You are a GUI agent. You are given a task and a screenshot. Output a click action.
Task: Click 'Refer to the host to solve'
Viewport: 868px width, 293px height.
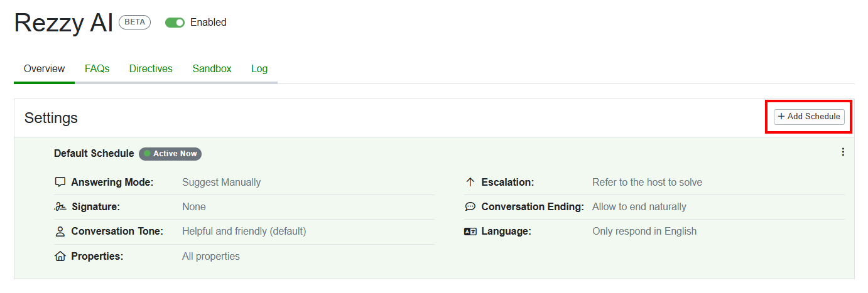point(647,183)
